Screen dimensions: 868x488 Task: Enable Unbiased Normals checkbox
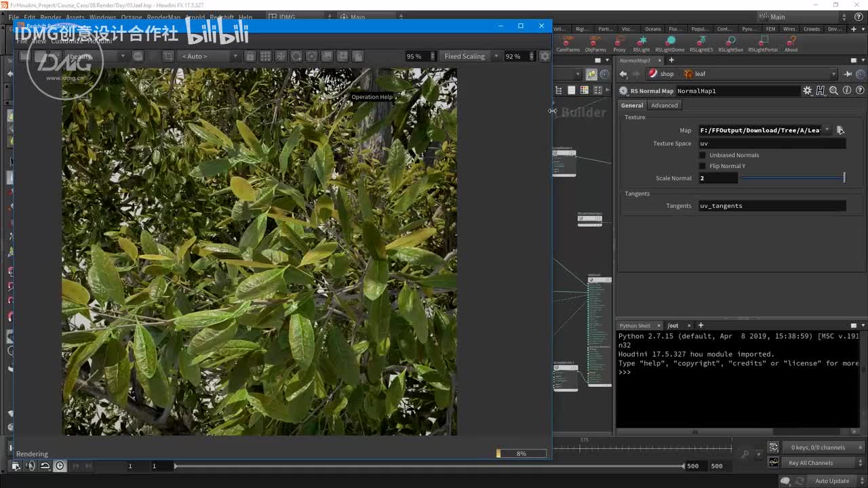(703, 155)
